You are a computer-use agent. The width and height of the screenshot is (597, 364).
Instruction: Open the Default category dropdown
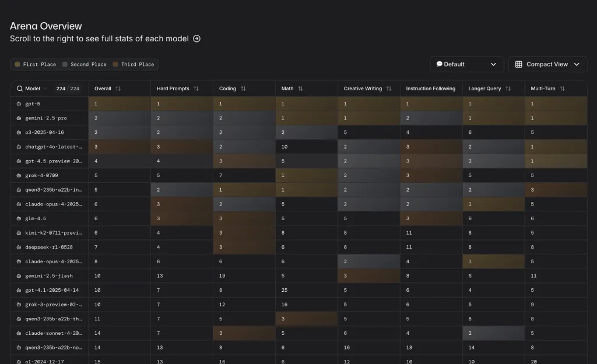point(466,64)
